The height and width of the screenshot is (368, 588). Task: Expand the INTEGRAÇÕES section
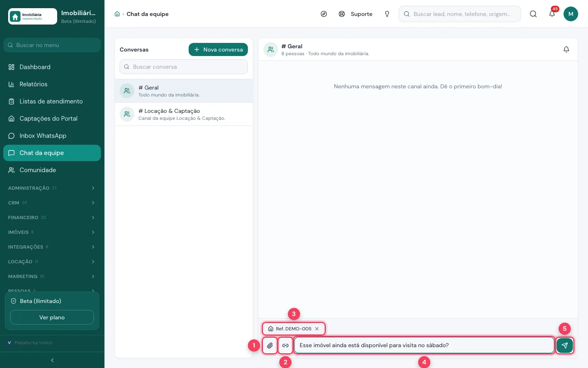(52, 247)
